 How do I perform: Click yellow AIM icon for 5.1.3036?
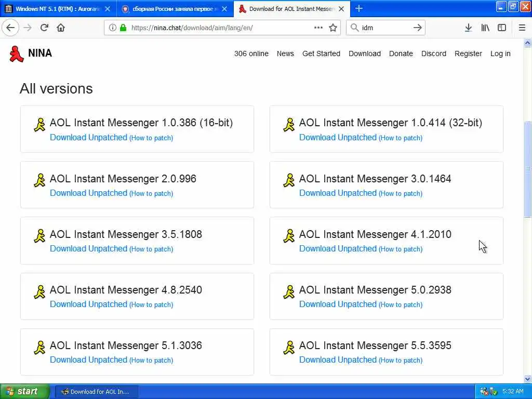pos(39,348)
